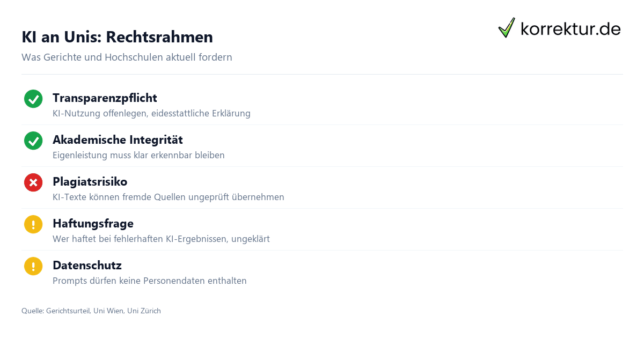Open the korrektur.de brand name text
The image size is (644, 338).
click(x=570, y=29)
